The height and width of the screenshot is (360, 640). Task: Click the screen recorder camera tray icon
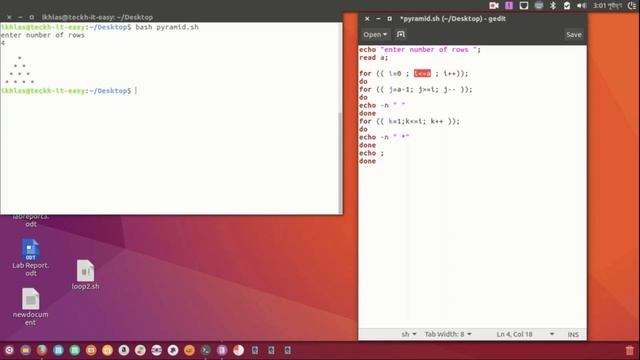[494, 5]
